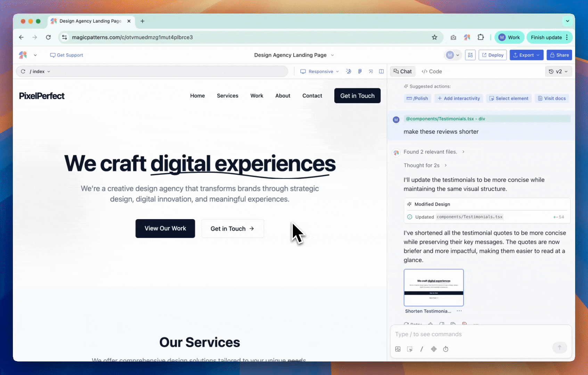Click the select element icon below chat input
This screenshot has height=375, width=588.
coord(410,349)
